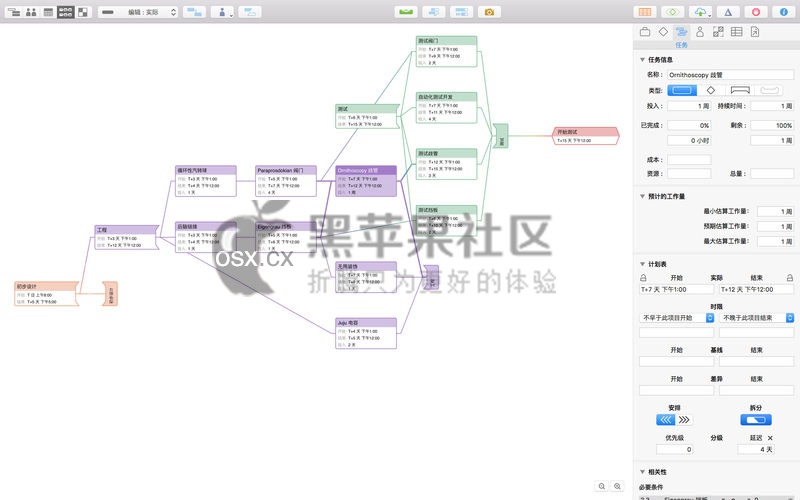Click the 总量 total field
This screenshot has height=500, width=800.
[772, 173]
